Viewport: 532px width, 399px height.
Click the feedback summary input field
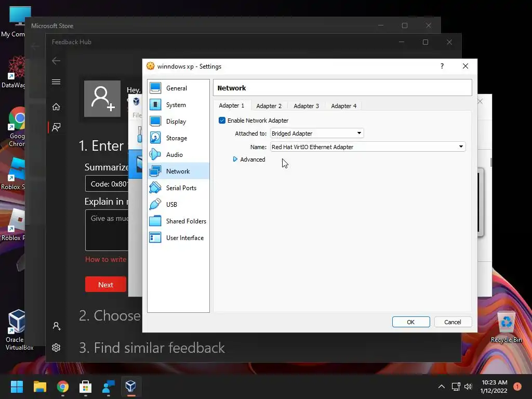point(107,184)
